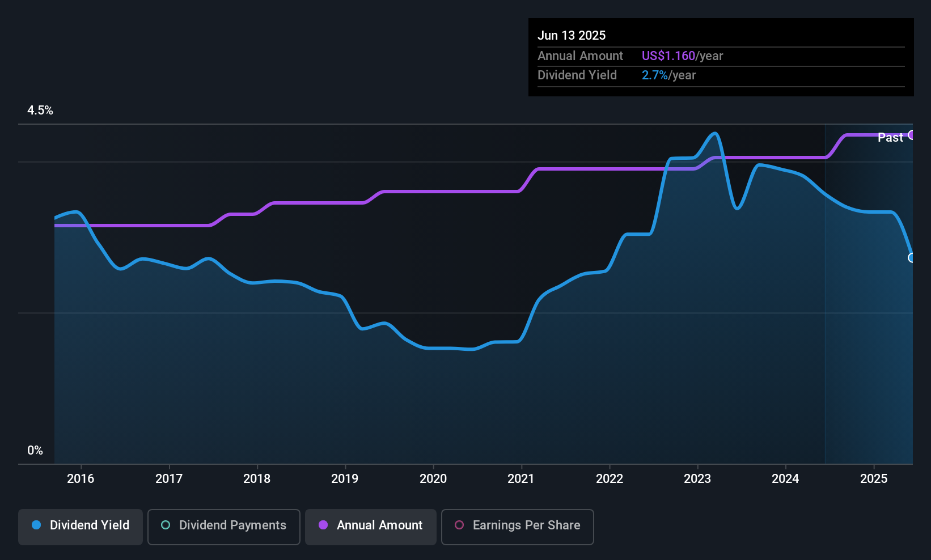931x560 pixels.
Task: Click the 2019 x-axis label
Action: pos(345,478)
